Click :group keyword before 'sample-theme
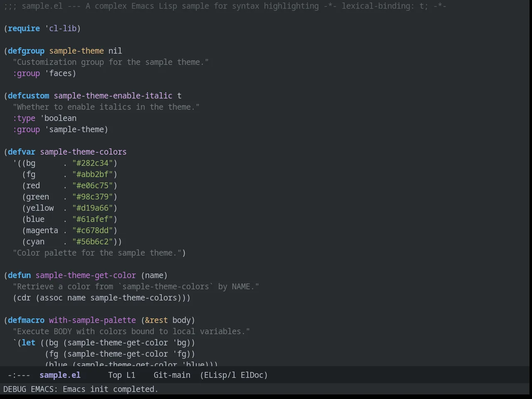Viewport: 532px width, 399px height. 26,129
